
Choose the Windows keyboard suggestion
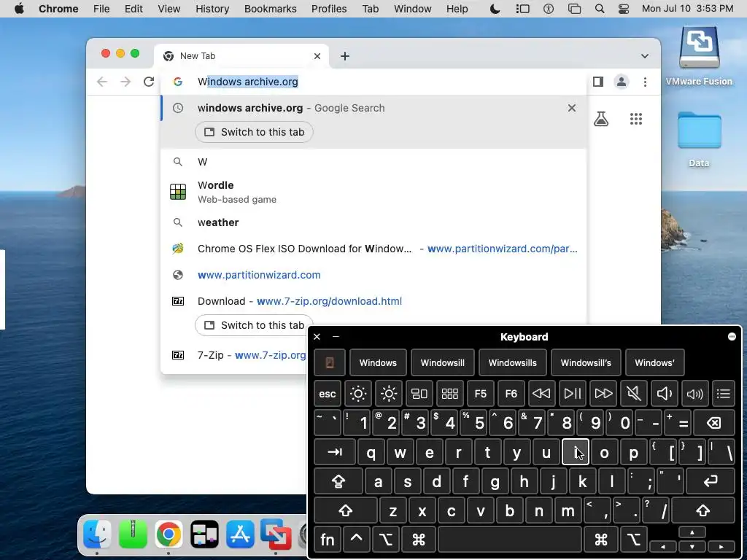tap(378, 362)
